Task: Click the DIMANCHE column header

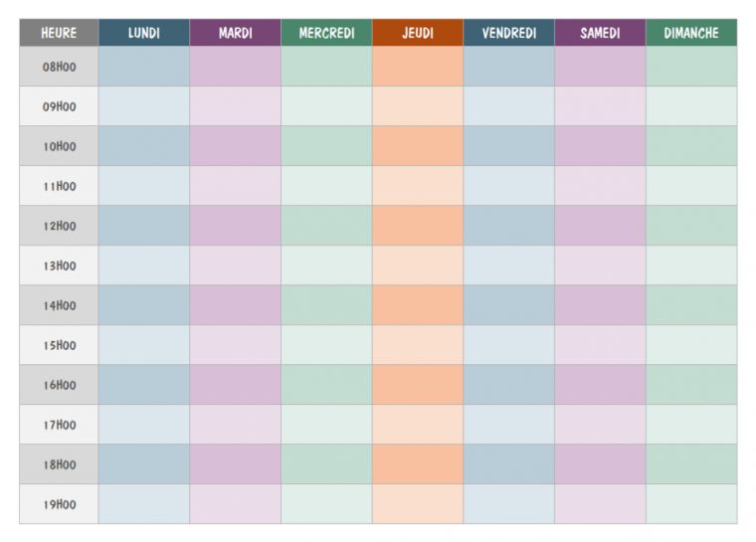Action: tap(691, 33)
